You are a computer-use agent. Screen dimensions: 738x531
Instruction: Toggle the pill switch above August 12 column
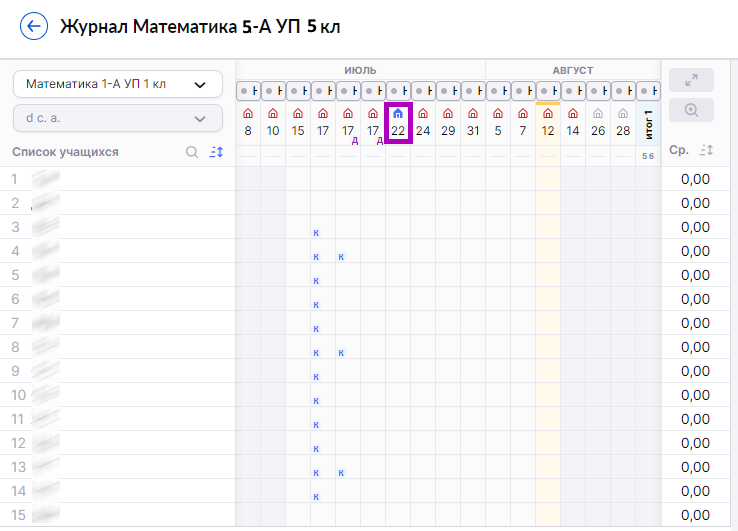click(x=548, y=91)
